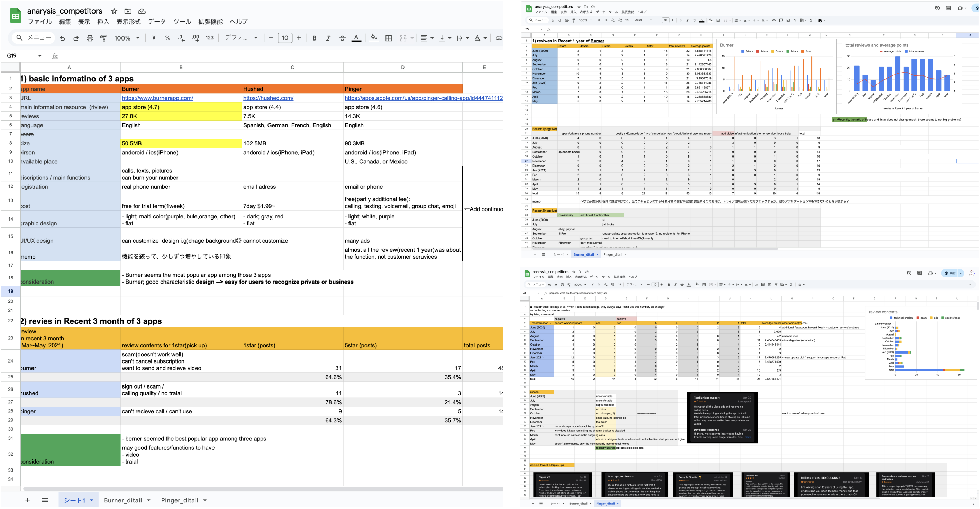Open the apps.apple.com Pinger link

424,98
